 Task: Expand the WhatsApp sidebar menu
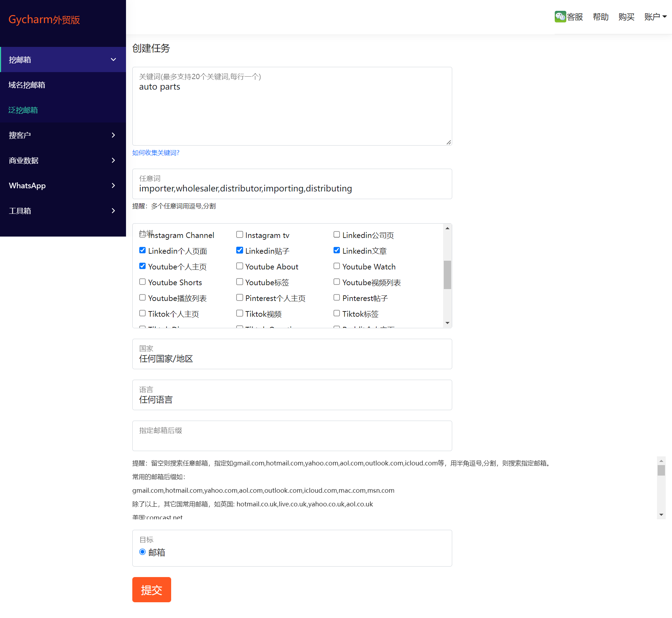(x=63, y=185)
